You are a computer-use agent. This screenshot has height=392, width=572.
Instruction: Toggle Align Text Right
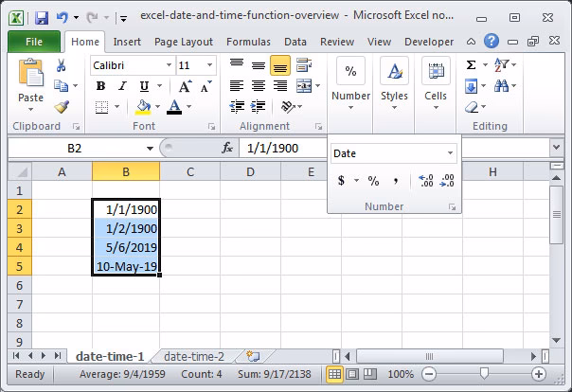pyautogui.click(x=280, y=86)
